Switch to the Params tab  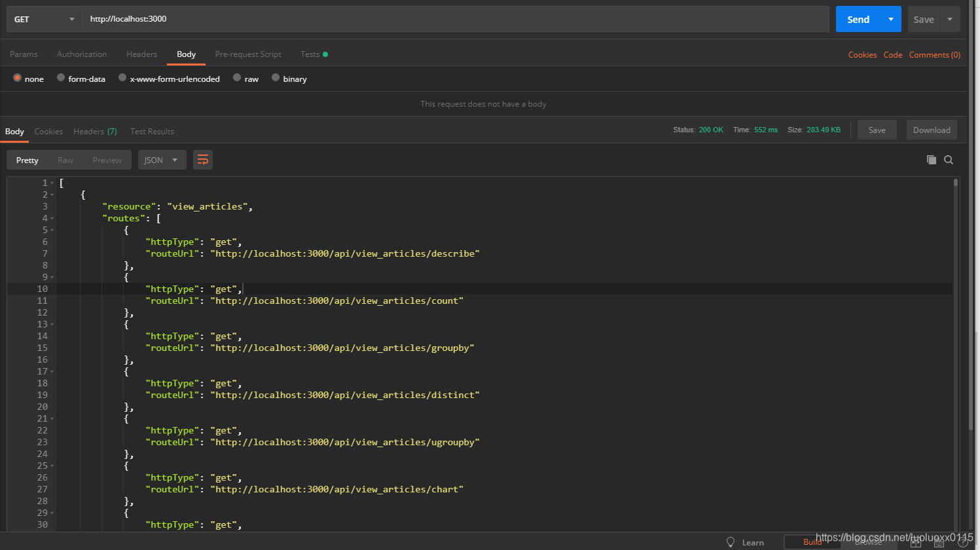24,54
